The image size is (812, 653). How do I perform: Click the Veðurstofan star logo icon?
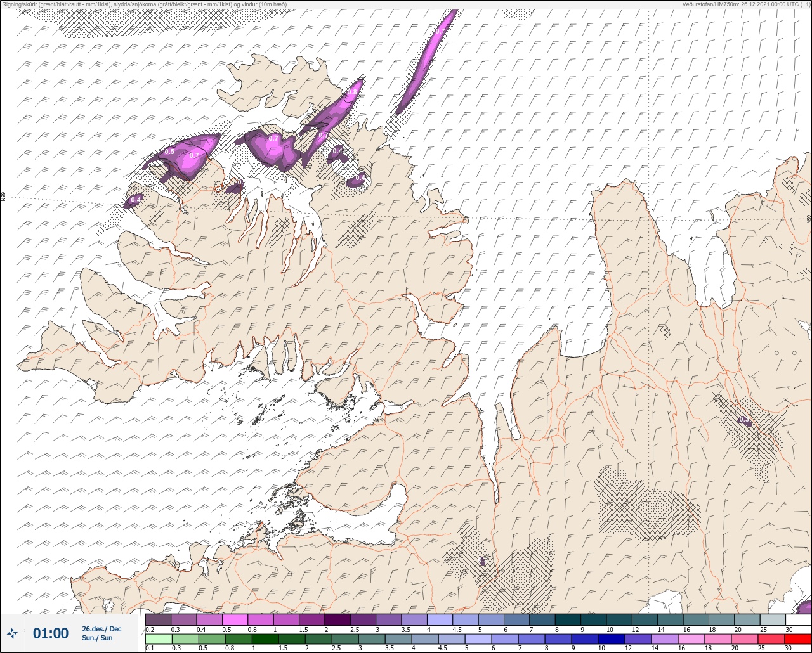click(x=12, y=633)
